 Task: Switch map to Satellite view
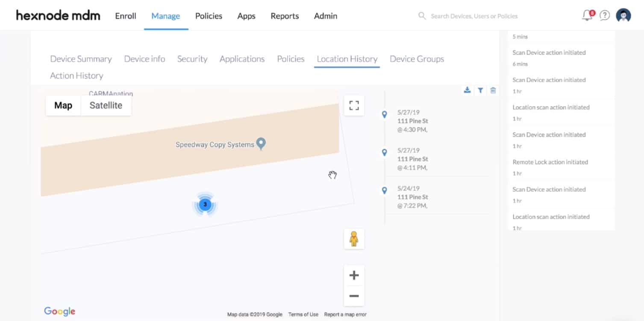106,105
